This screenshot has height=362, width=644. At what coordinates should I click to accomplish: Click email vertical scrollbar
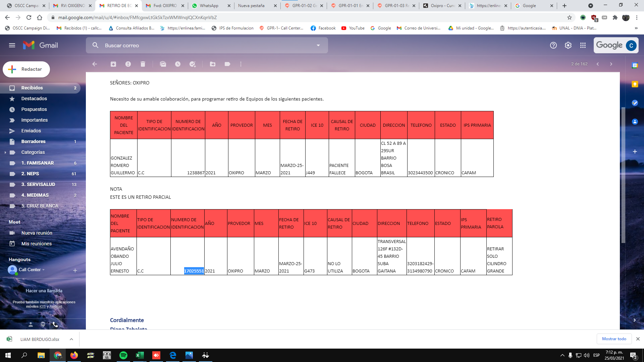pos(623,174)
